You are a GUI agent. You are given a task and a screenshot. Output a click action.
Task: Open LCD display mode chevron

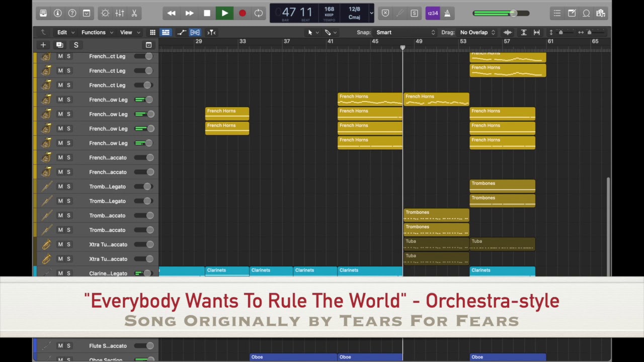(371, 13)
